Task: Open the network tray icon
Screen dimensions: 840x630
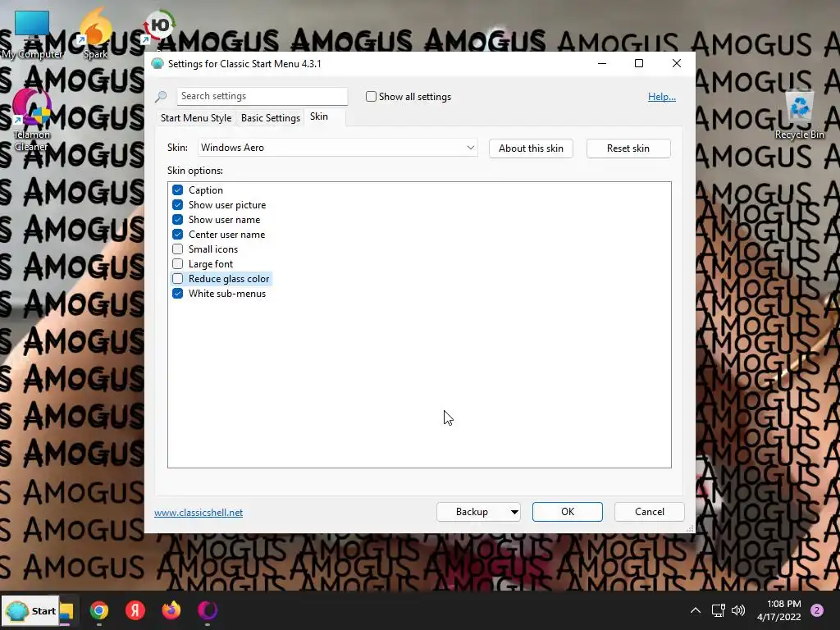Action: click(x=718, y=610)
